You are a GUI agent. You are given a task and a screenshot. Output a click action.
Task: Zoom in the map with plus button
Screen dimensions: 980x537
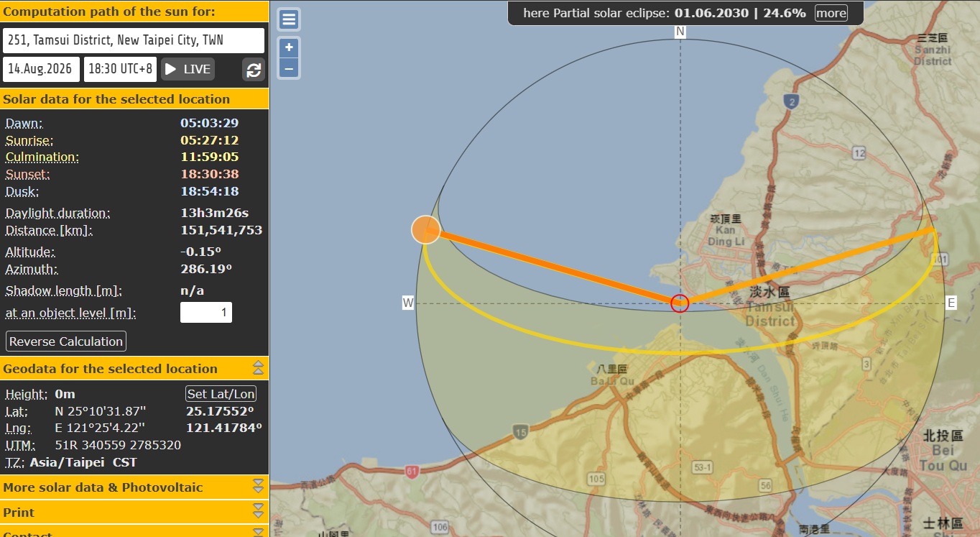(x=289, y=48)
